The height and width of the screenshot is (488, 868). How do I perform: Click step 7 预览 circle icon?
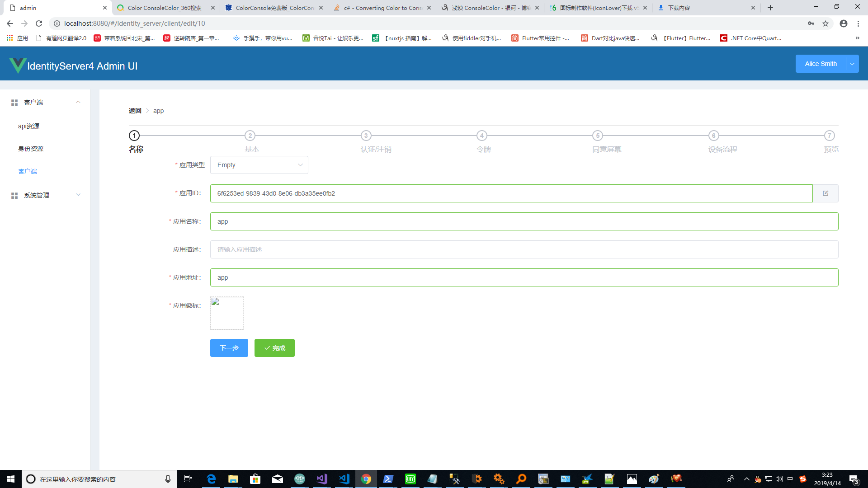click(x=829, y=136)
